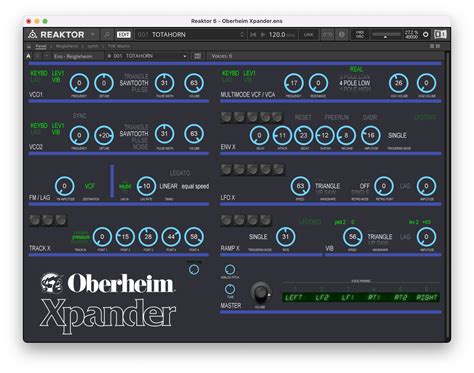
Task: Click the ENV X Release knob showing 8
Action: point(346,136)
